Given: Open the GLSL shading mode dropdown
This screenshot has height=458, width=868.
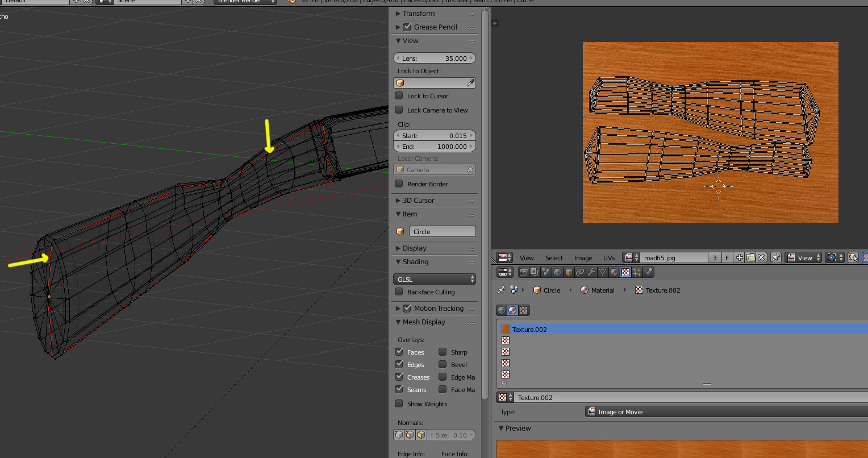Looking at the screenshot, I should pyautogui.click(x=435, y=279).
